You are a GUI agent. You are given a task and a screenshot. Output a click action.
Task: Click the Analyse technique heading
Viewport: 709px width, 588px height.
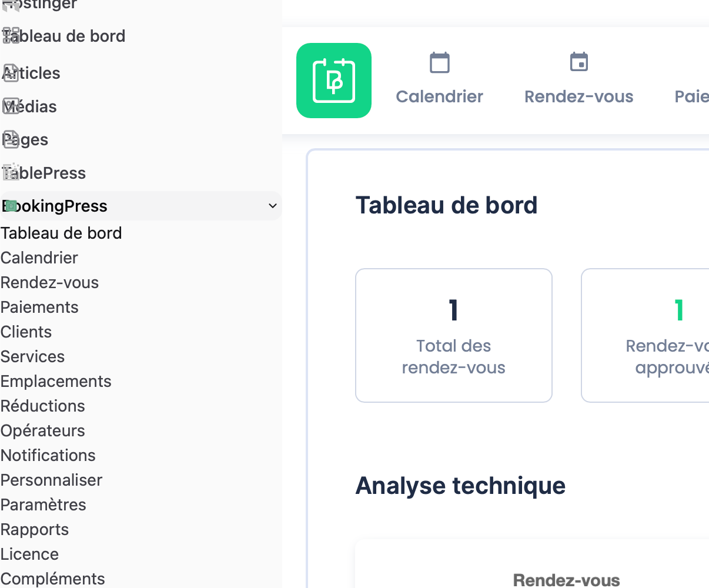click(x=460, y=486)
